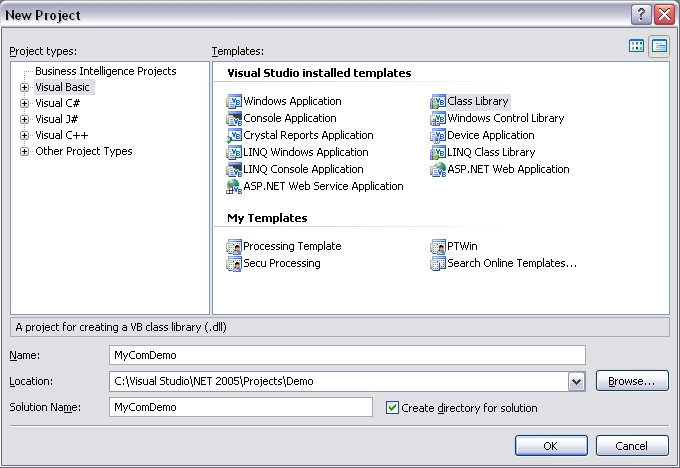Select Visual J# project type

point(57,119)
